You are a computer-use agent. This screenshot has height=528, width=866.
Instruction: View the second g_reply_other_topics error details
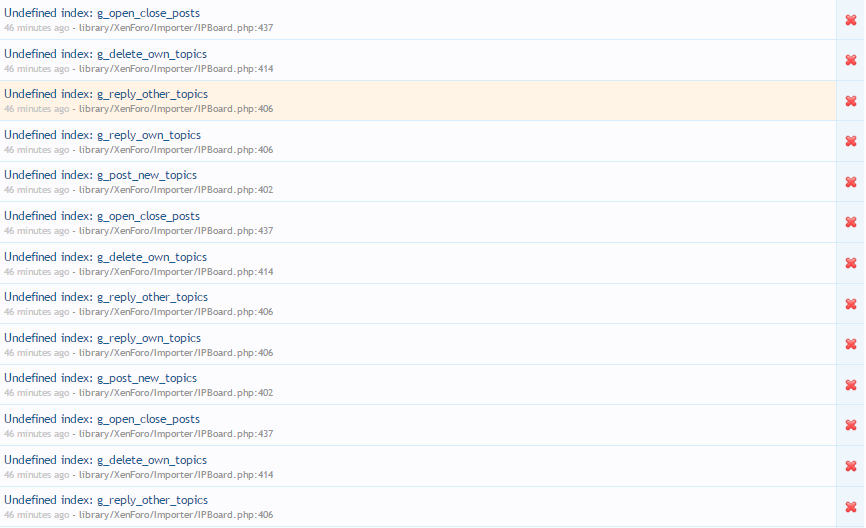[152, 297]
